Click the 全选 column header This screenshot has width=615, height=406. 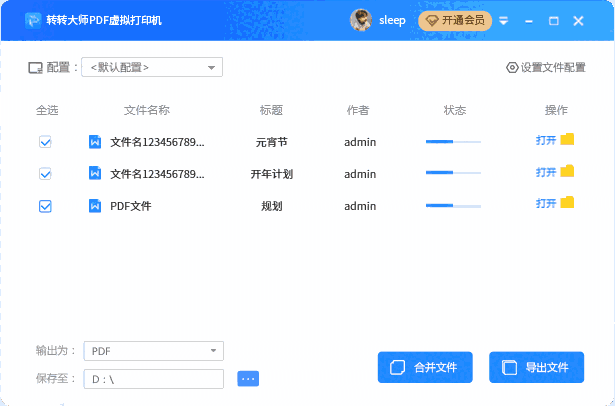coord(47,110)
